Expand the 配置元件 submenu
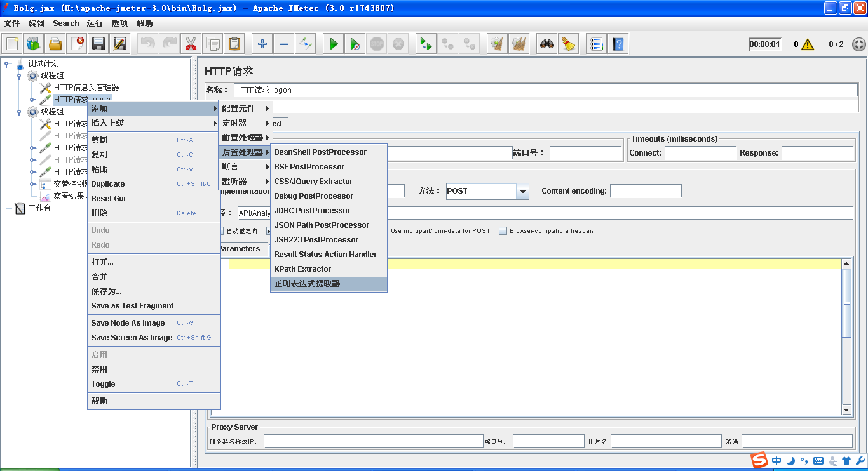This screenshot has width=868, height=471. pos(245,109)
